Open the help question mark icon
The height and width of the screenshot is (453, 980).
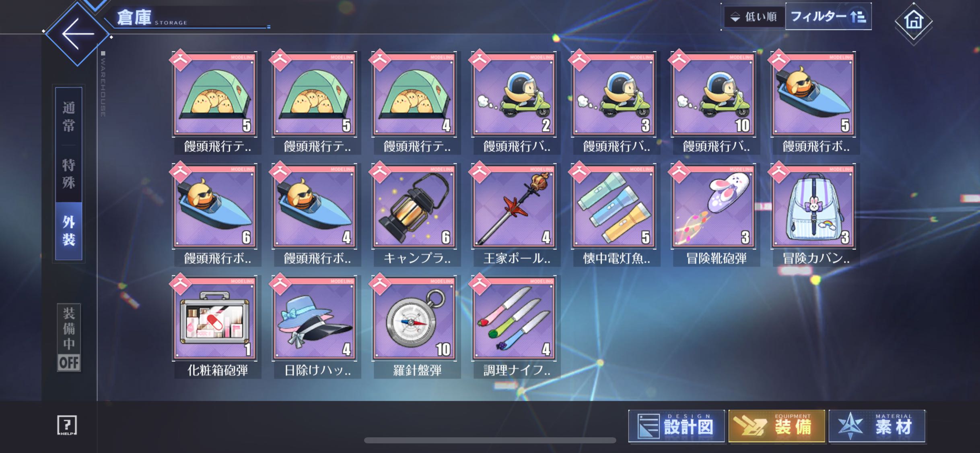67,425
